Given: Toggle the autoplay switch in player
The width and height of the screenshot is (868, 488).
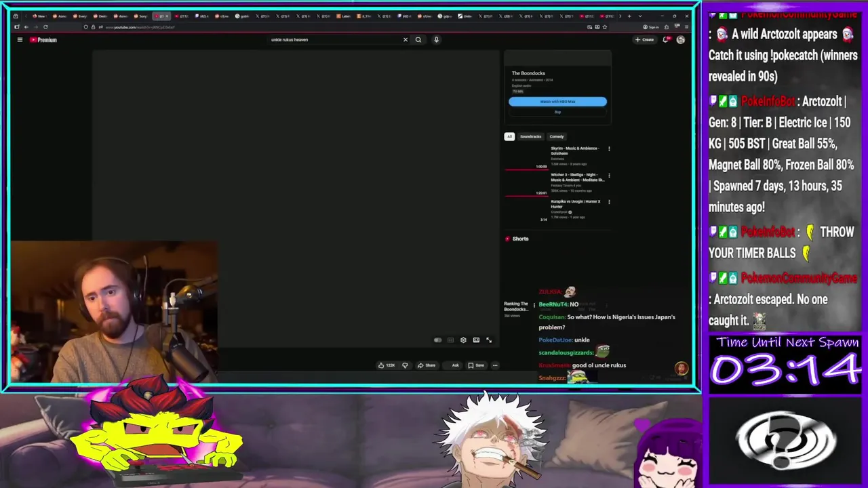Looking at the screenshot, I should pyautogui.click(x=437, y=340).
